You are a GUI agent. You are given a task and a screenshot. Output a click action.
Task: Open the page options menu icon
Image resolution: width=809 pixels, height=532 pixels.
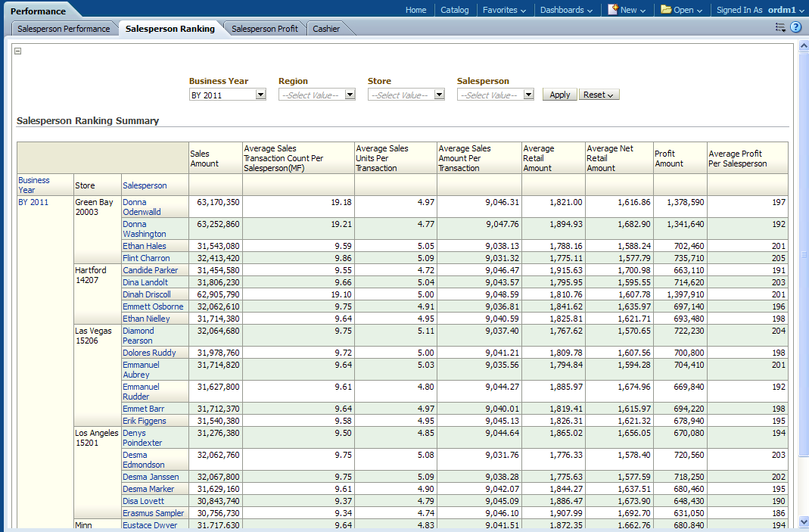(780, 27)
